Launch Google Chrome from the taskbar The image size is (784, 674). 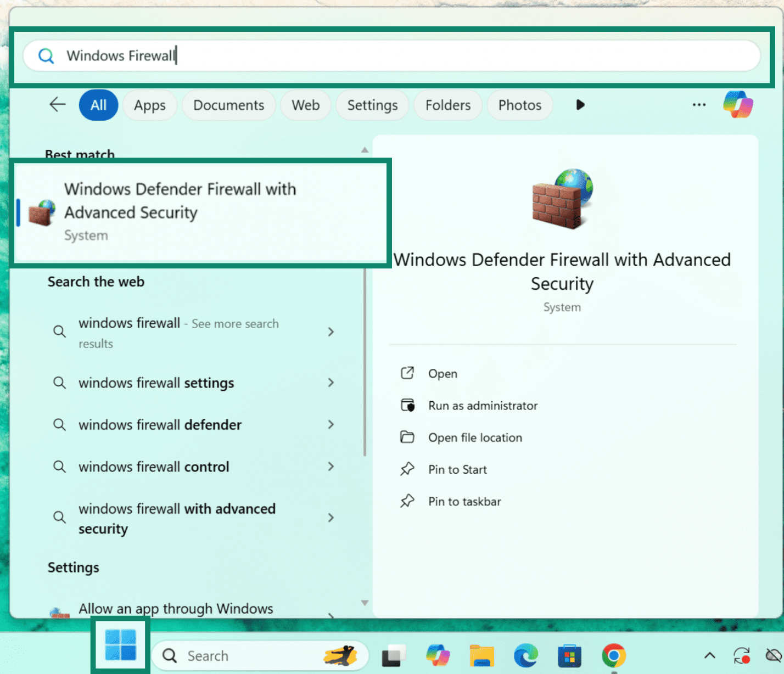613,655
